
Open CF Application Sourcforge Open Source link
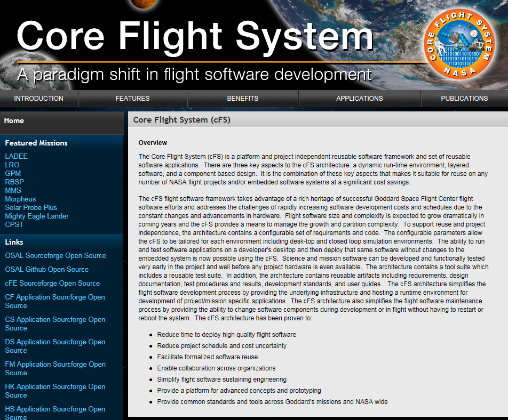click(x=55, y=301)
